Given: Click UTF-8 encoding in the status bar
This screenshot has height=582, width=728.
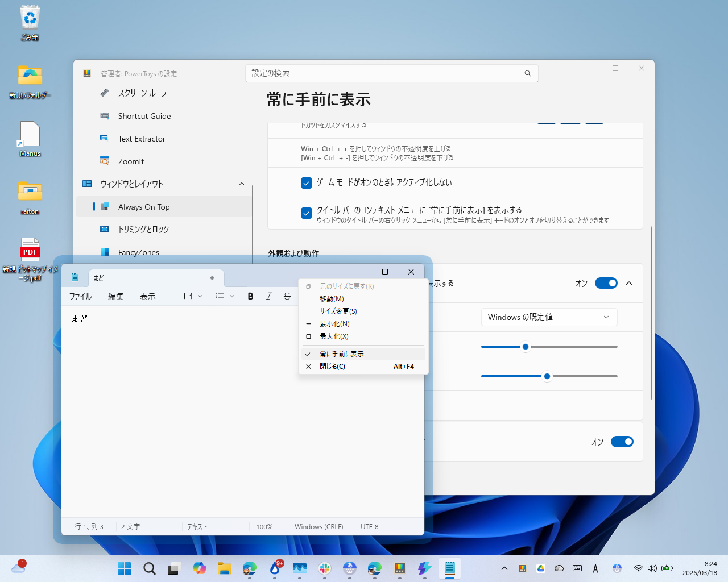Looking at the screenshot, I should [x=369, y=526].
